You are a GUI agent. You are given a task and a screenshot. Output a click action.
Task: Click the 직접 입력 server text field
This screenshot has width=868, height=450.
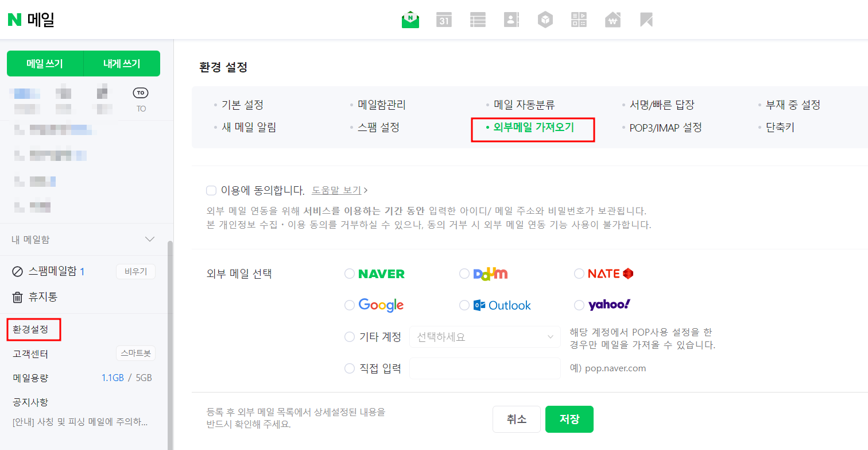coord(485,368)
